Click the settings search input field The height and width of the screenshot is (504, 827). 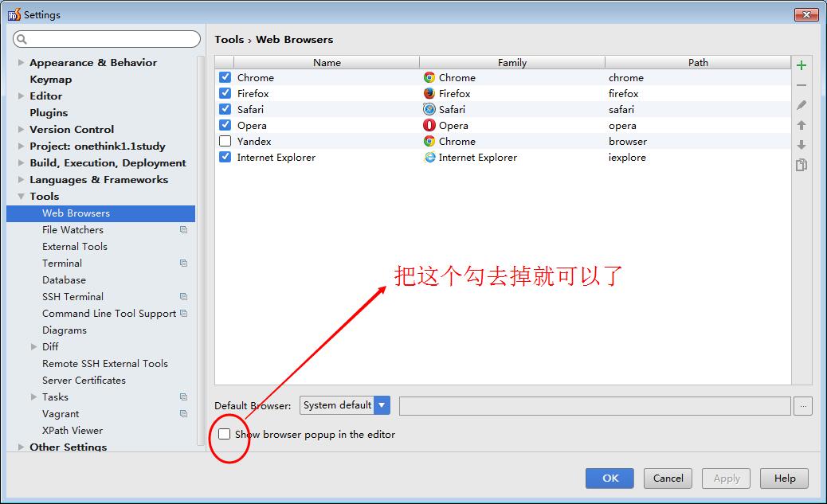click(107, 39)
